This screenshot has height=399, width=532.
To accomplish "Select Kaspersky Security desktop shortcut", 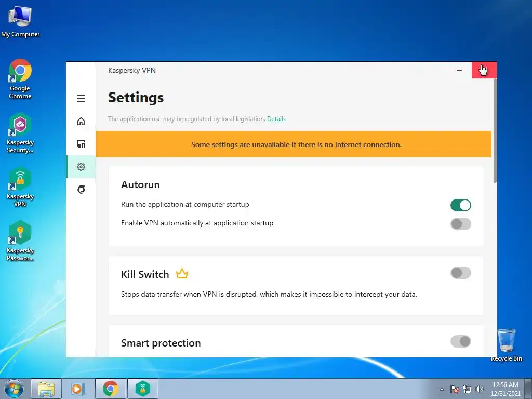I will 20,134.
